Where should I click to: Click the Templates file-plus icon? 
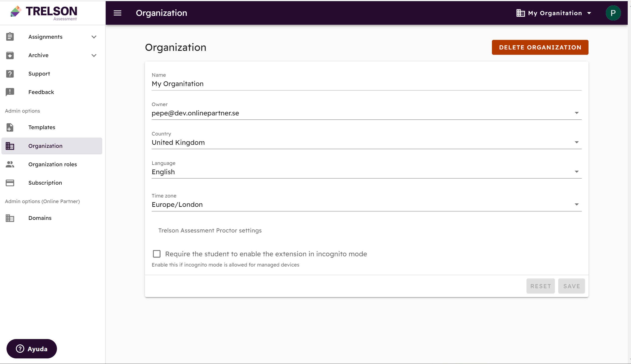[x=10, y=127]
